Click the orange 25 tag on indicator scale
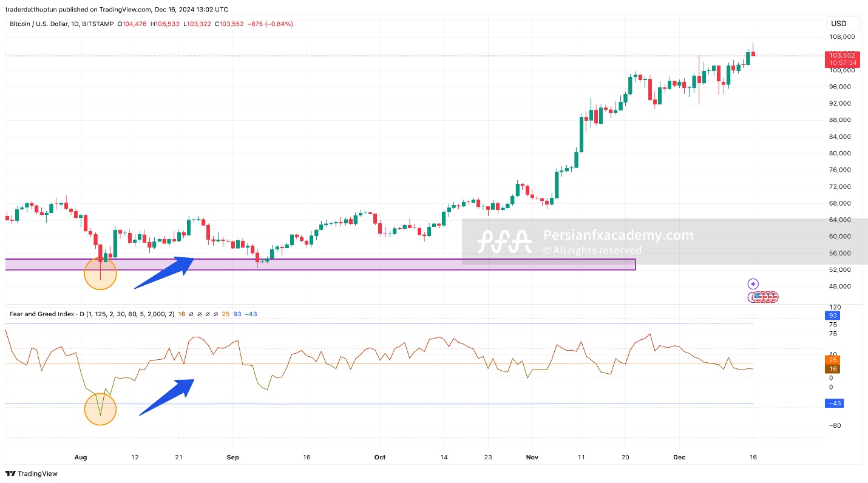 pos(833,360)
